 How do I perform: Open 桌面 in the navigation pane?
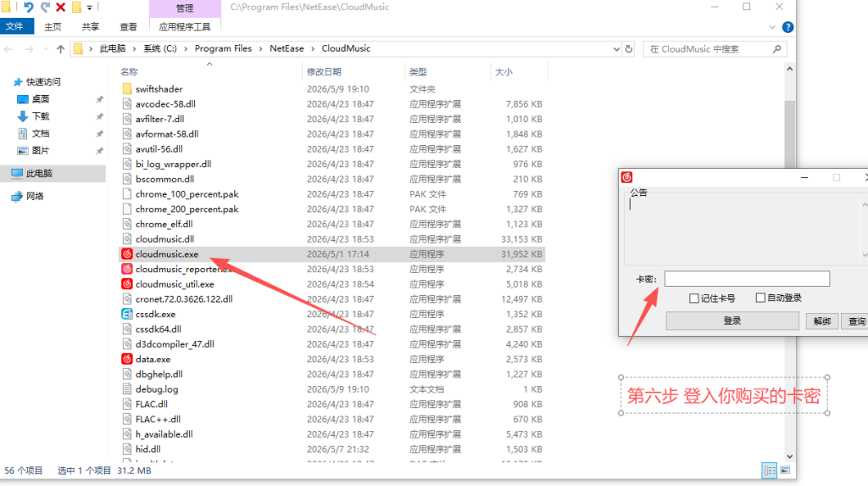tap(41, 98)
